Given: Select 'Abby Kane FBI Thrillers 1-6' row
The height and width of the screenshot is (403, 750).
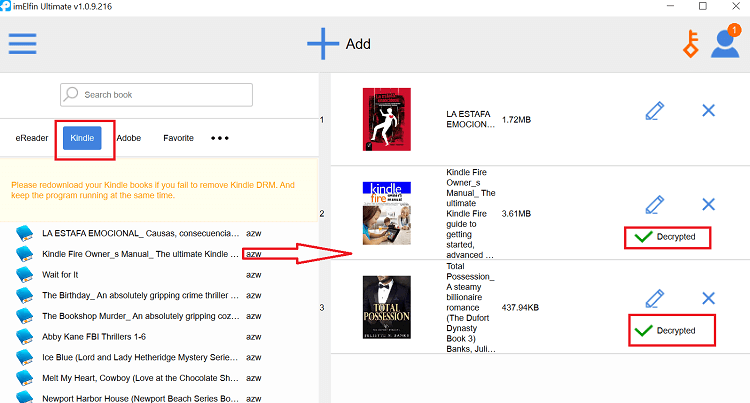Looking at the screenshot, I should (x=94, y=337).
